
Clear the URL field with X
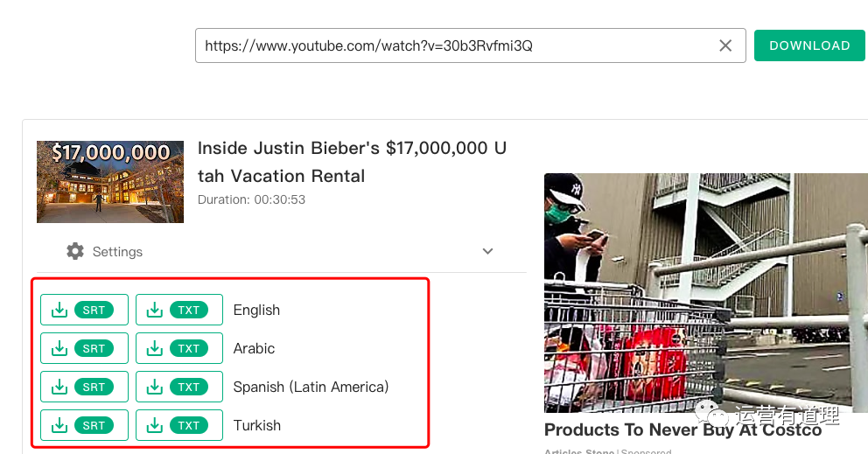coord(725,45)
